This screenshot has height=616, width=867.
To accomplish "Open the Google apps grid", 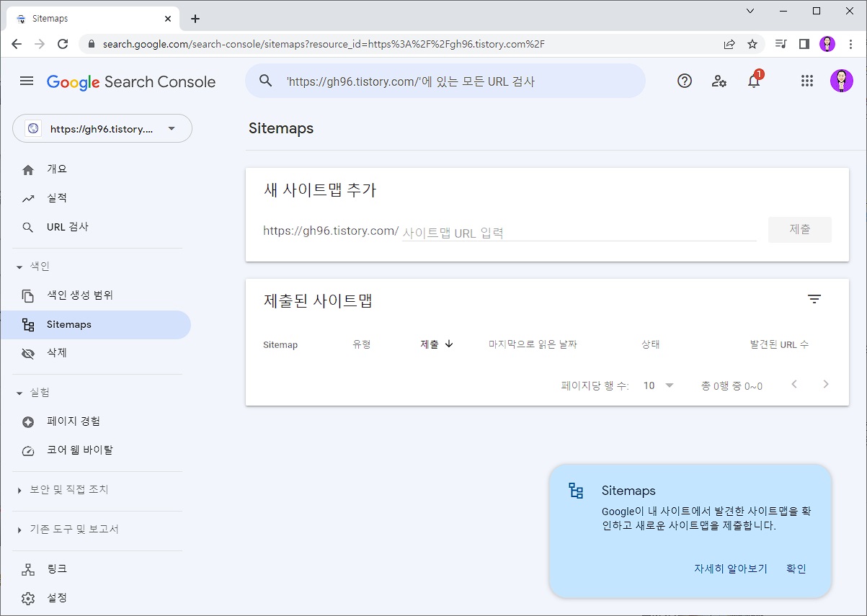I will [807, 81].
